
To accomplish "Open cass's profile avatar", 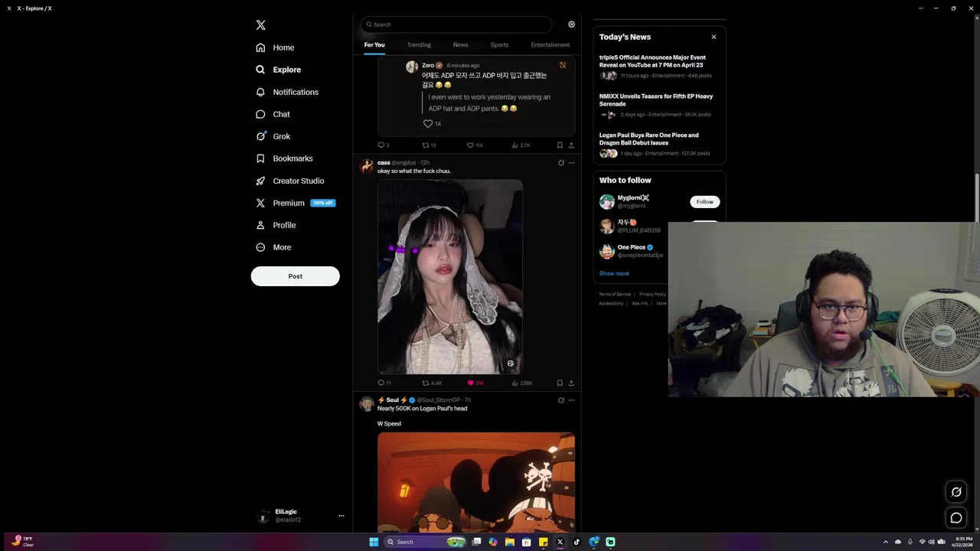I will [x=367, y=166].
